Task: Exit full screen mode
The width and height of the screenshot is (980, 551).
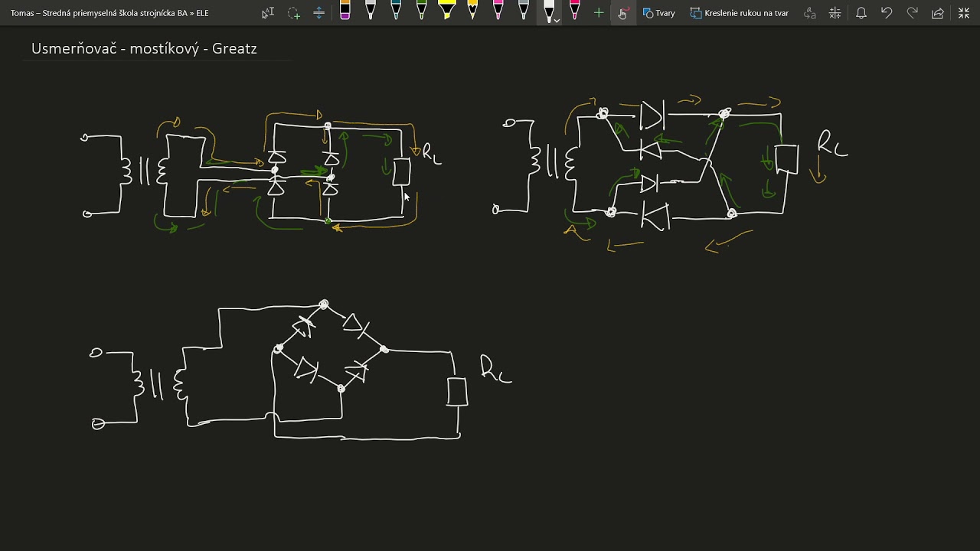Action: [964, 13]
